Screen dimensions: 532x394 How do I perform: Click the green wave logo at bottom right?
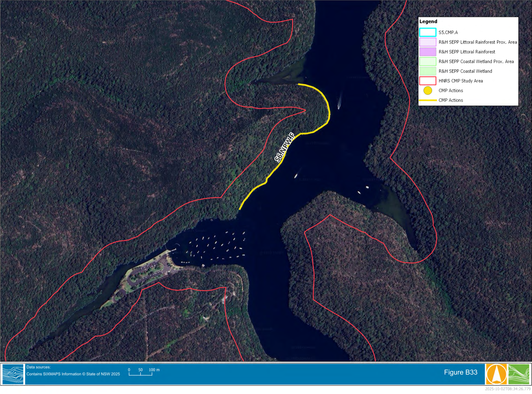click(x=519, y=374)
